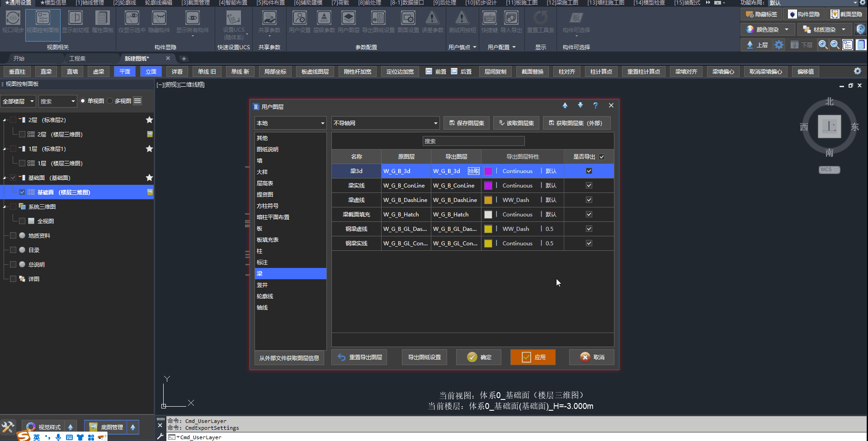Viewport: 868px width, 441px height.
Task: Click the blue help question mark in dialog
Action: (595, 106)
